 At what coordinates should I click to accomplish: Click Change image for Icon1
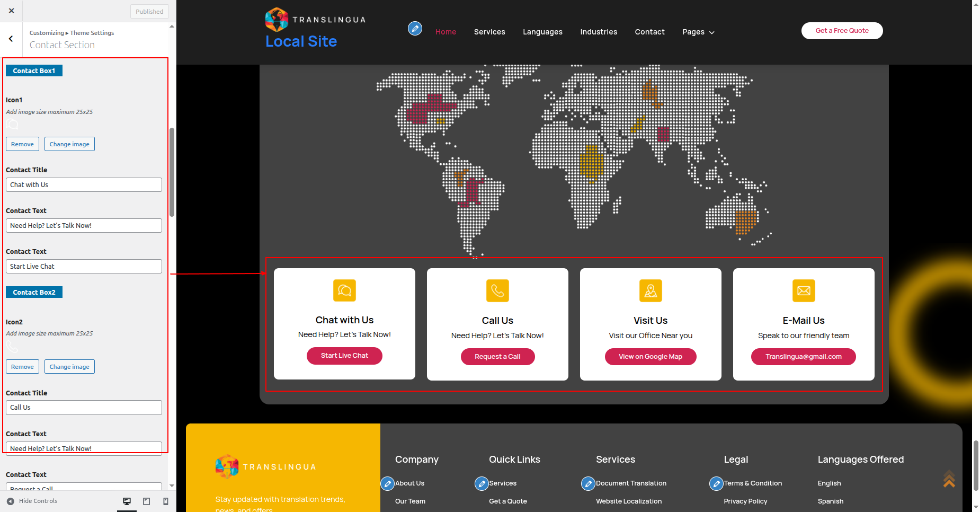[69, 144]
